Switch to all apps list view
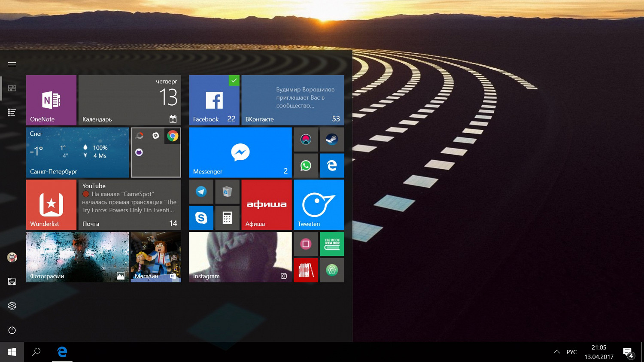This screenshot has height=362, width=644. tap(12, 113)
